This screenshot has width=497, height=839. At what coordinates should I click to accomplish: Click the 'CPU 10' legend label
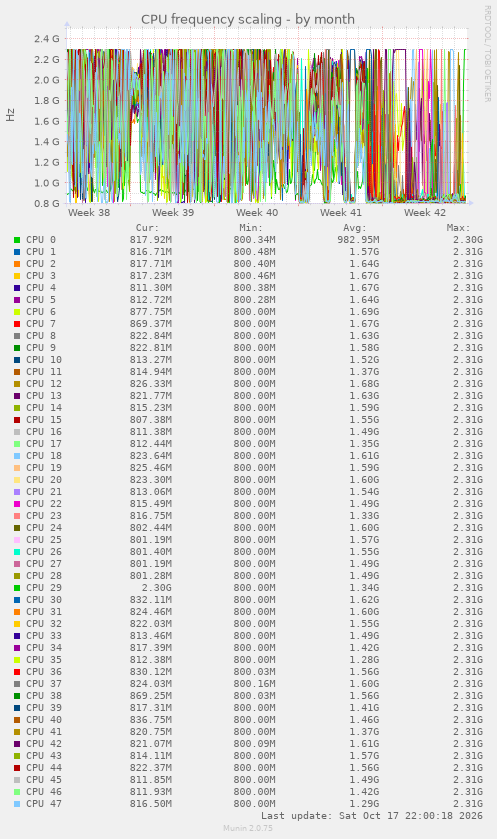pos(44,360)
